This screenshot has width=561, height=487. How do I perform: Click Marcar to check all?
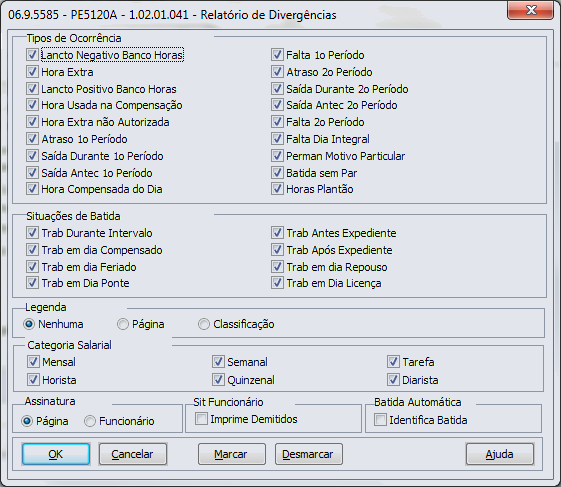tap(231, 454)
